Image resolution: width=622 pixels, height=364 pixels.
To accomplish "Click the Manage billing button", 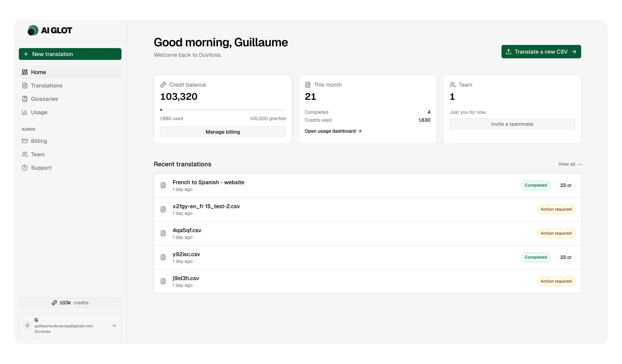I will (222, 132).
